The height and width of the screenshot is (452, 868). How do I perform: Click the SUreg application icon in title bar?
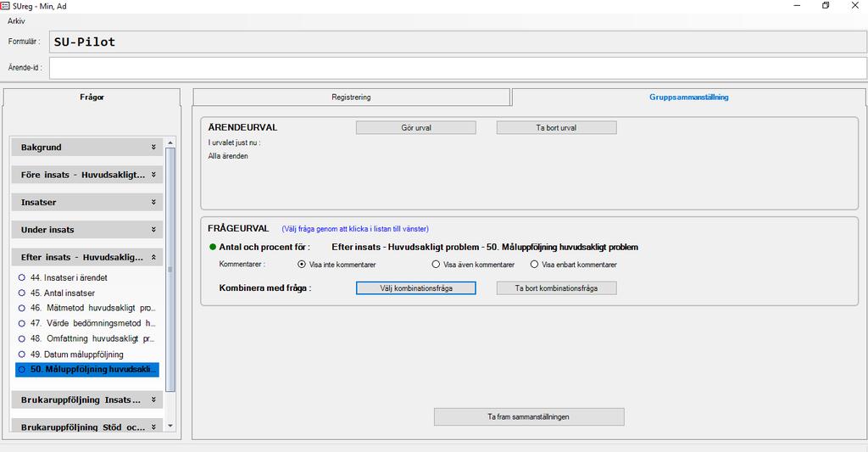5,6
